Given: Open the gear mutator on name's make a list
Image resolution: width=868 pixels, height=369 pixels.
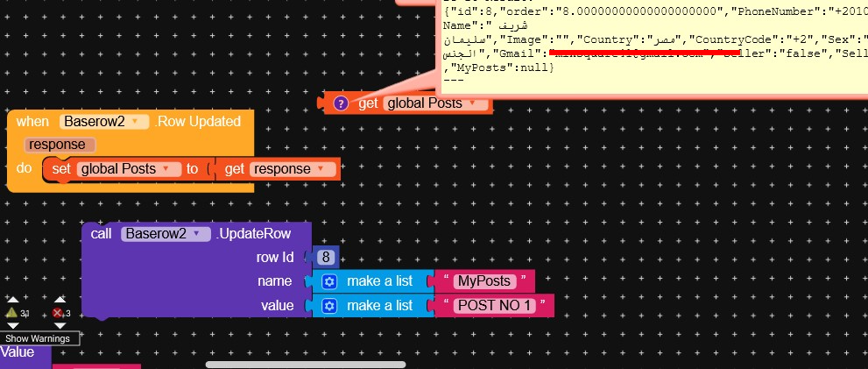Looking at the screenshot, I should (329, 281).
